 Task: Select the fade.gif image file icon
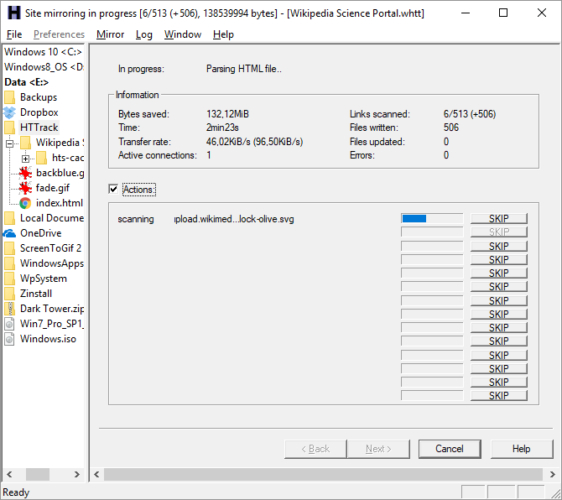click(25, 188)
